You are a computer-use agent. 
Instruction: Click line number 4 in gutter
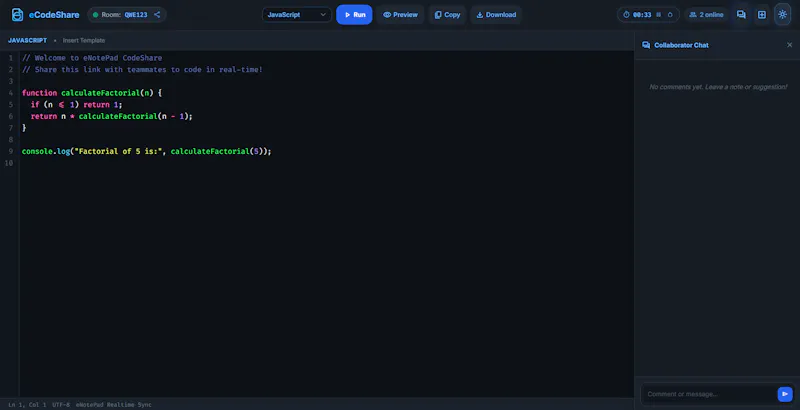(x=11, y=93)
